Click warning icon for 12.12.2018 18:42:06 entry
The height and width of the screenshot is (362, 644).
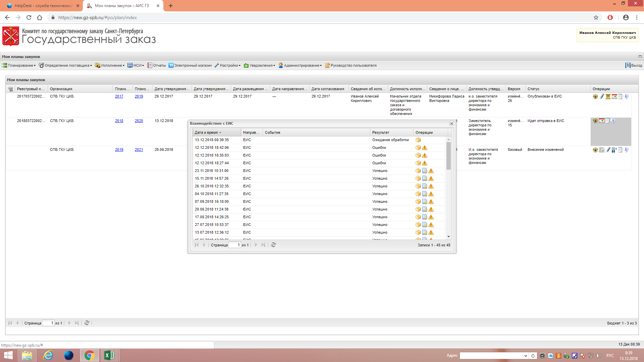(x=425, y=148)
